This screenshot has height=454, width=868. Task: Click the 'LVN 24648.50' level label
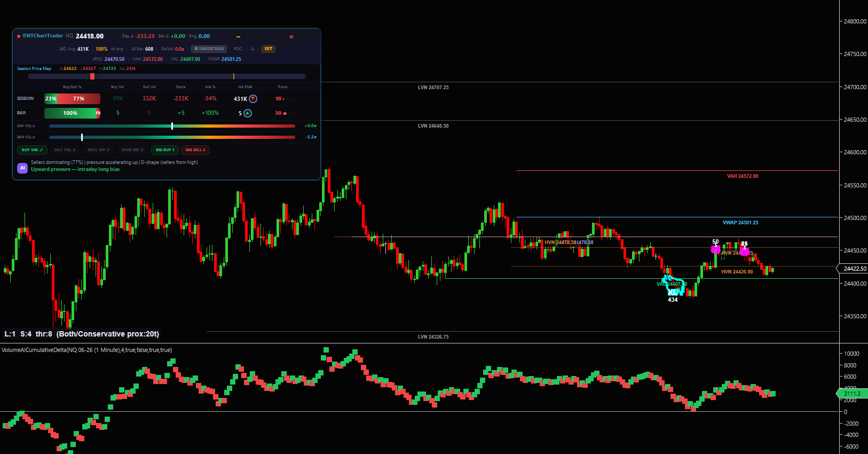[433, 126]
